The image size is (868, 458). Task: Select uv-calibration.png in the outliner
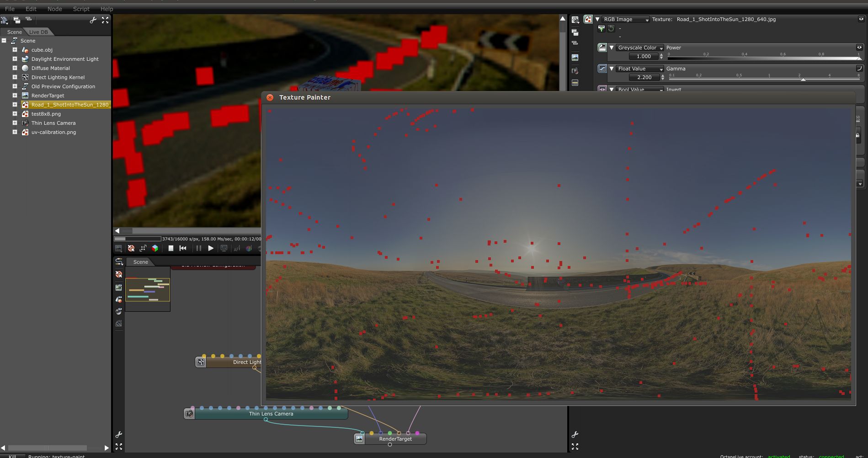tap(54, 132)
